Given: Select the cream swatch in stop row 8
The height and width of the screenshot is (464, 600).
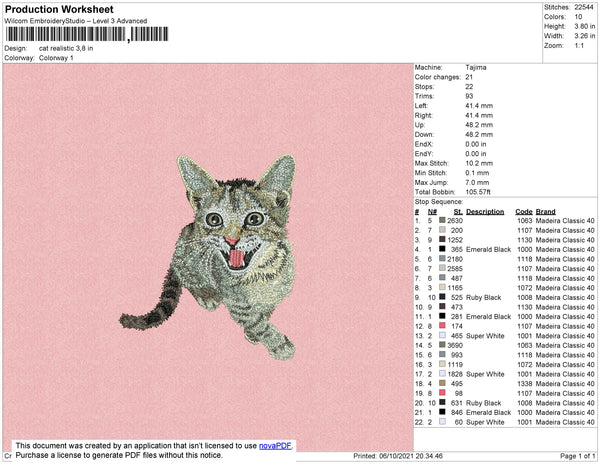Looking at the screenshot, I should coord(442,287).
